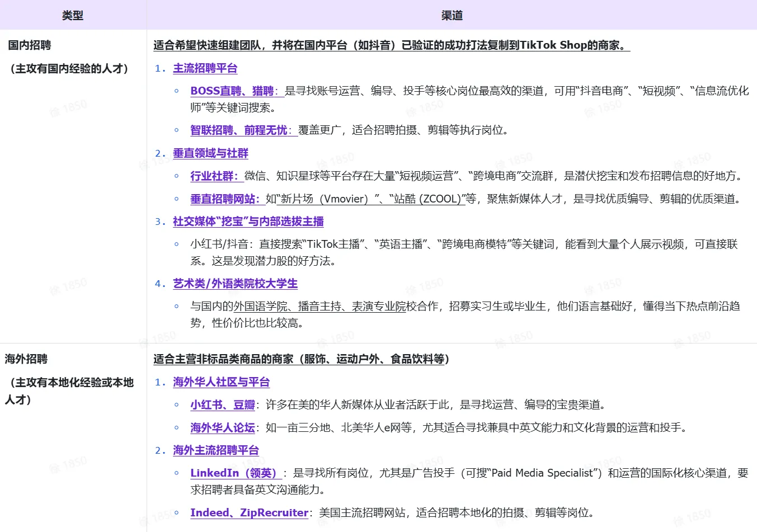Click the 适合希望快速组建团队 summary sentence

click(x=392, y=45)
